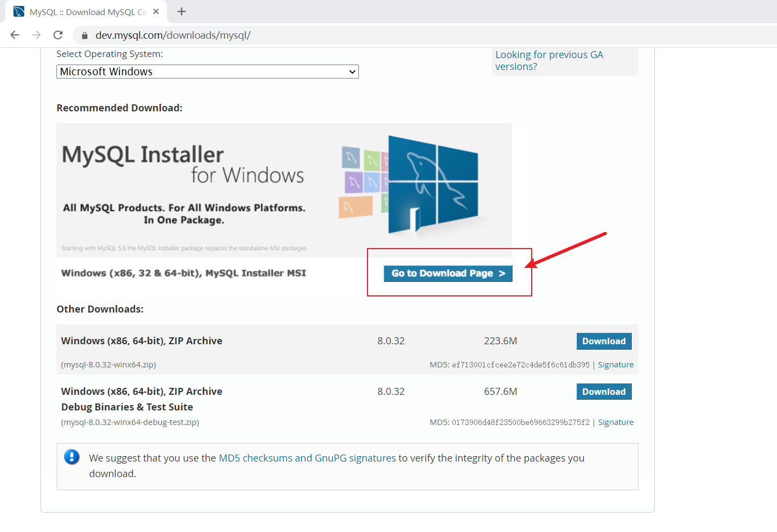Click size value "223.6M"
Screen dimensions: 777x532
pos(500,341)
